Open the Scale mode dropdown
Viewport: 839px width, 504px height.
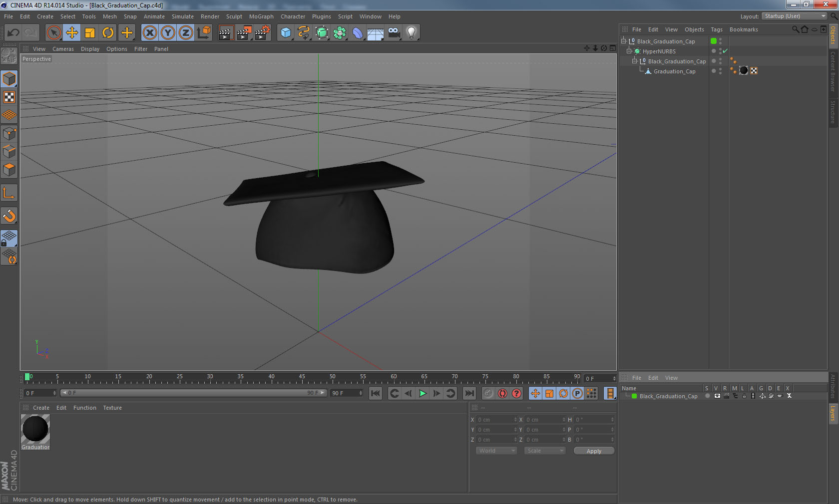[545, 451]
